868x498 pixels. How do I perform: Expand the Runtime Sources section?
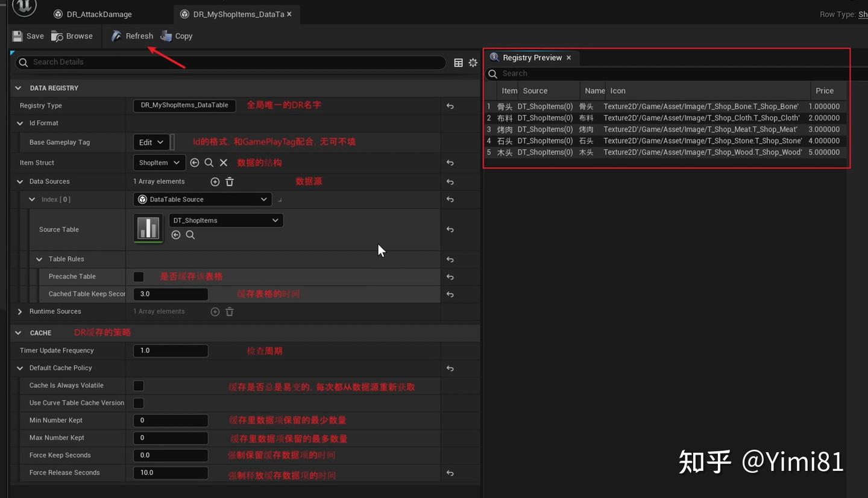(19, 311)
